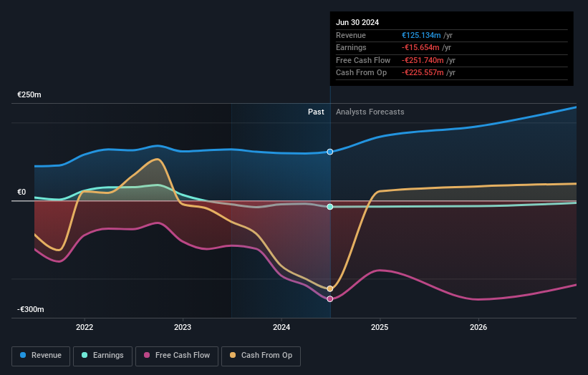This screenshot has height=375, width=588.
Task: Click the Earnings row label in tooltip
Action: coord(351,47)
